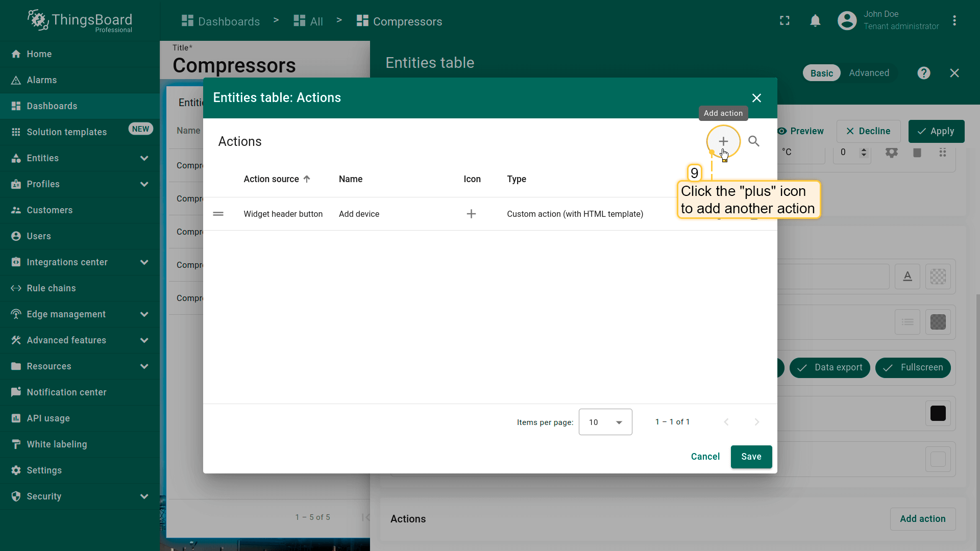The image size is (980, 551).
Task: Click the Save button
Action: pyautogui.click(x=751, y=457)
